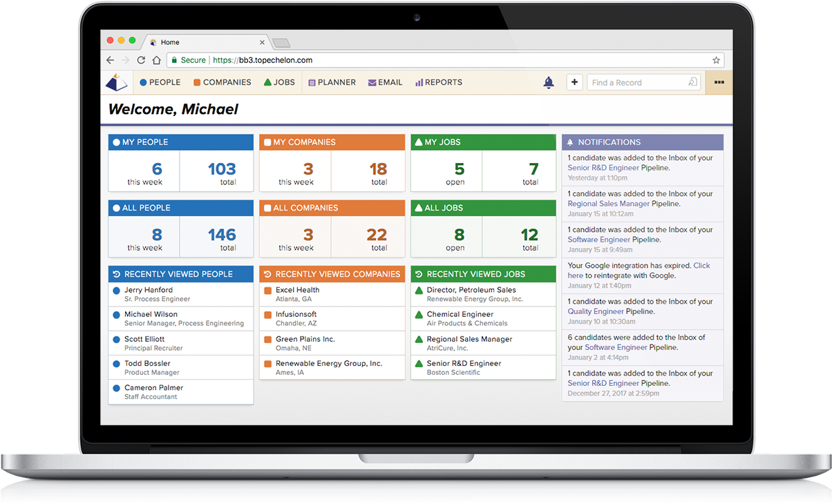Go to the Jobs section

click(279, 82)
